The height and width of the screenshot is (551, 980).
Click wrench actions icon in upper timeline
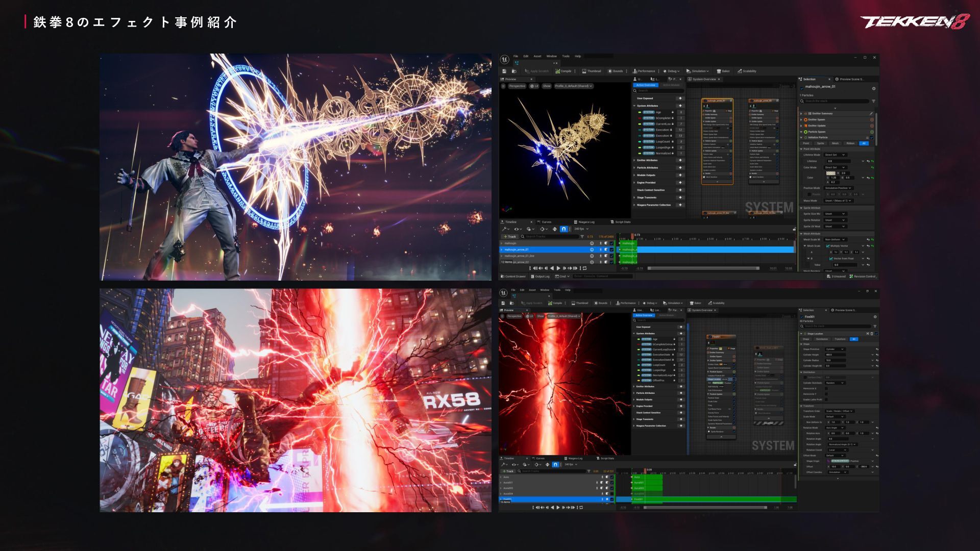504,229
